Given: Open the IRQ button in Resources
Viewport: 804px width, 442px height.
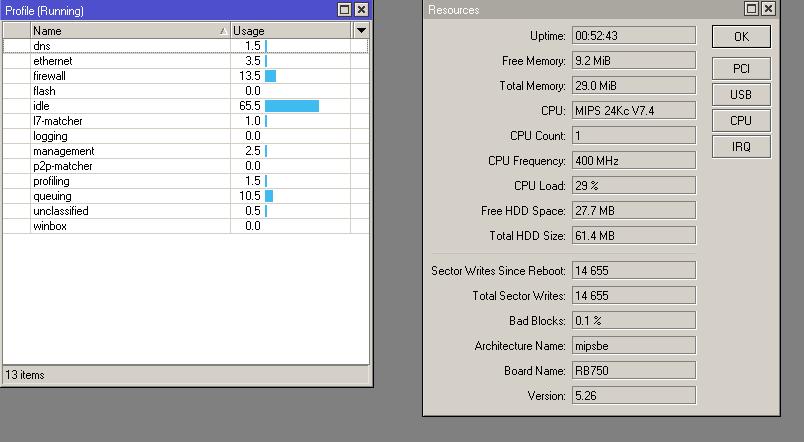Looking at the screenshot, I should (x=741, y=147).
